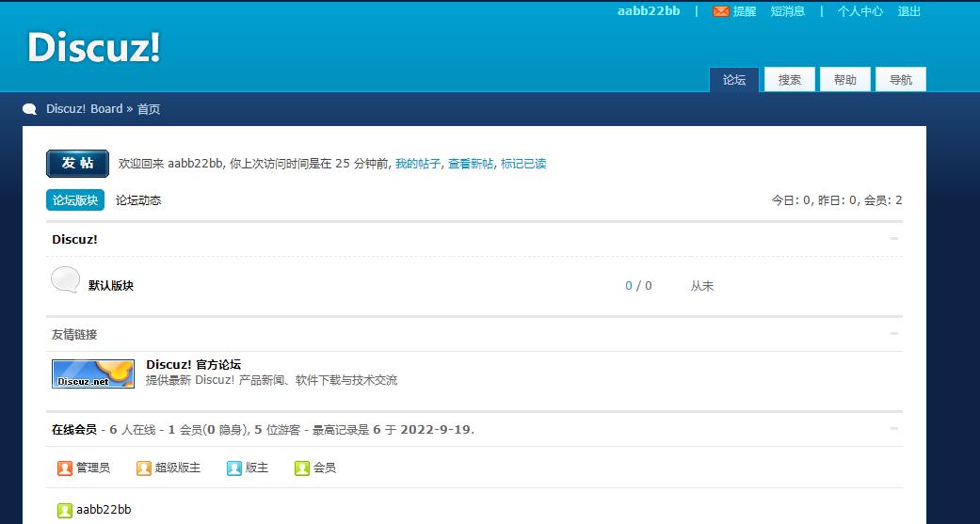Viewport: 980px width, 524px height.
Task: Open the 我的帖子 link
Action: 417,164
